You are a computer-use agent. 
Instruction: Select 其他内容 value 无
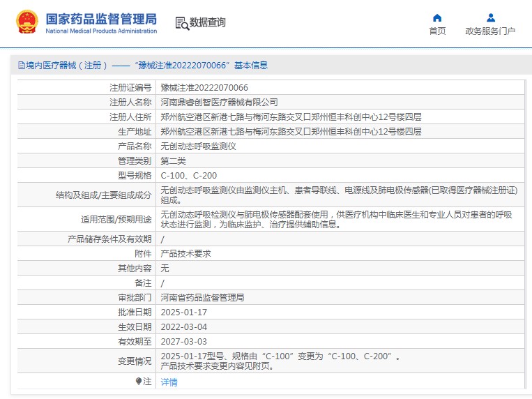(165, 268)
